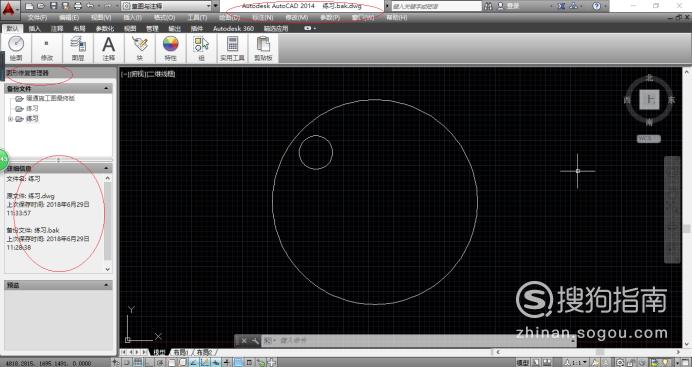
Task: Click the coordinates readout in status bar
Action: coord(49,363)
